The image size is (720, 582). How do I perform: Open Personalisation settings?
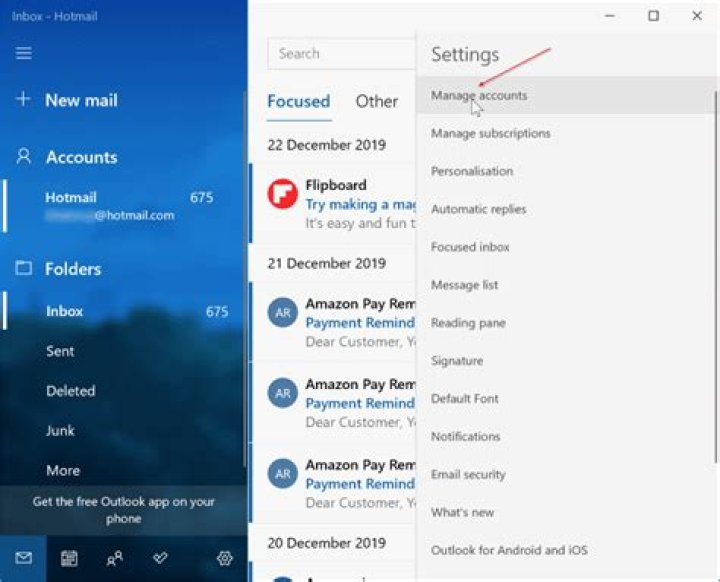pyautogui.click(x=472, y=171)
